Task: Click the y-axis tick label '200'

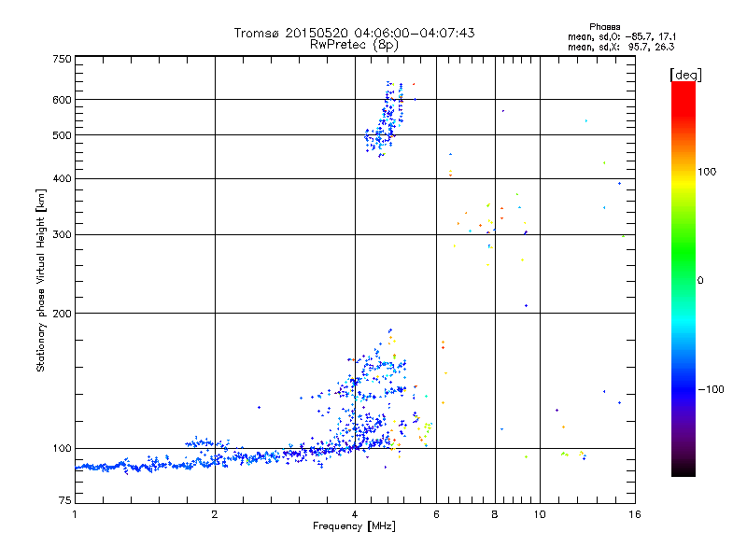Action: [x=62, y=314]
